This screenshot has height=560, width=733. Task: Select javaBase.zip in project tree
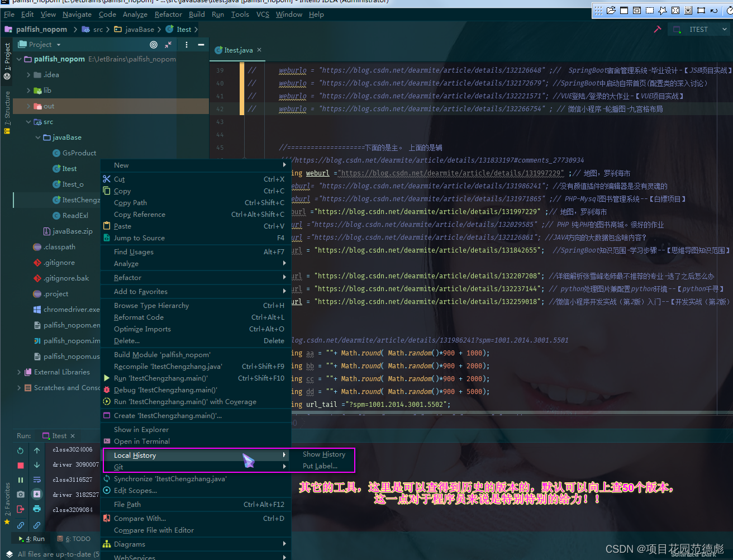pyautogui.click(x=68, y=231)
